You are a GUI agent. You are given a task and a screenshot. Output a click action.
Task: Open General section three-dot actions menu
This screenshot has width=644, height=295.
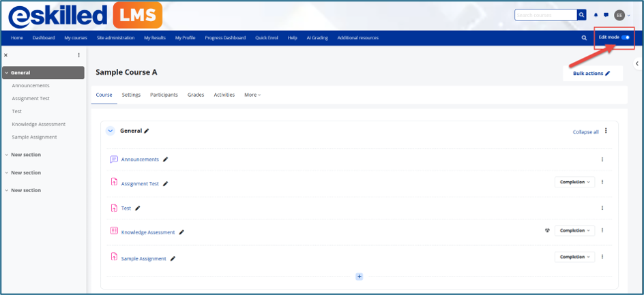click(606, 131)
